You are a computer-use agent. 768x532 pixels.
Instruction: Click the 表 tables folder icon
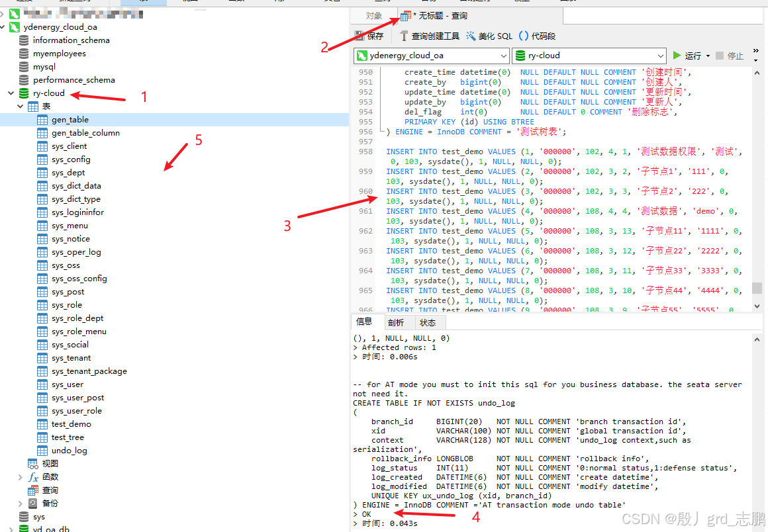tap(33, 107)
